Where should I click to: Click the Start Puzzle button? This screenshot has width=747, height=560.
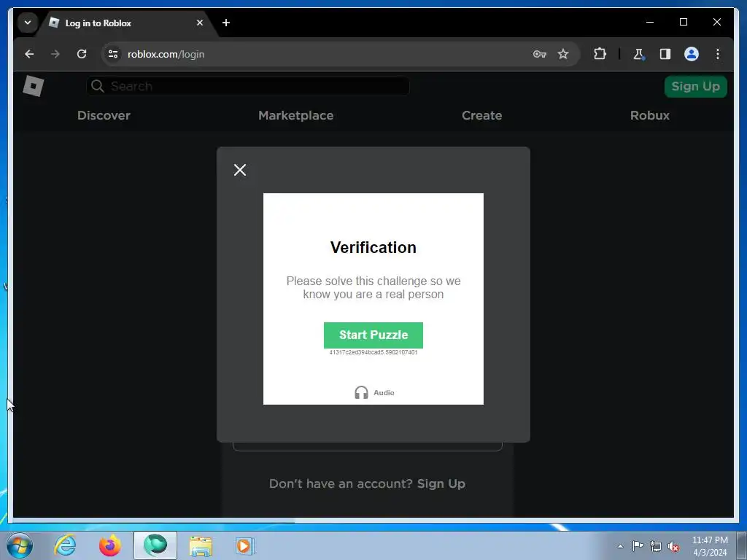(x=373, y=335)
